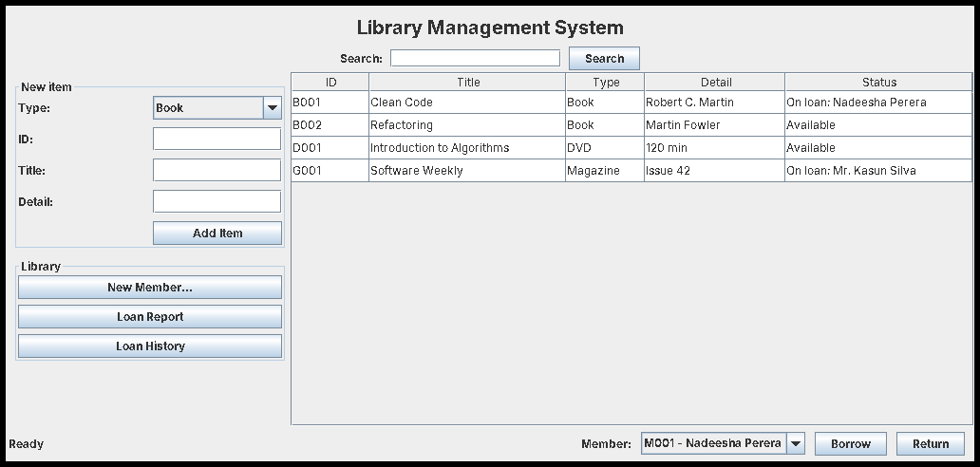Click the Title column header
980x467 pixels.
(467, 82)
